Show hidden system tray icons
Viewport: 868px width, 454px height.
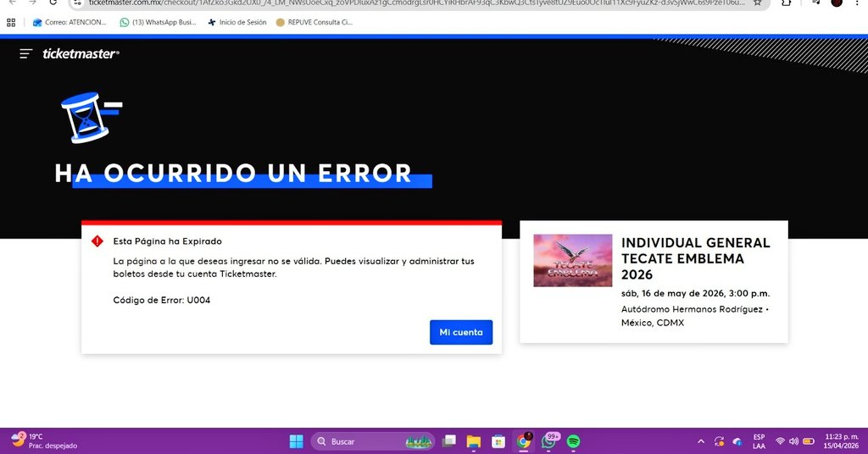click(x=701, y=441)
